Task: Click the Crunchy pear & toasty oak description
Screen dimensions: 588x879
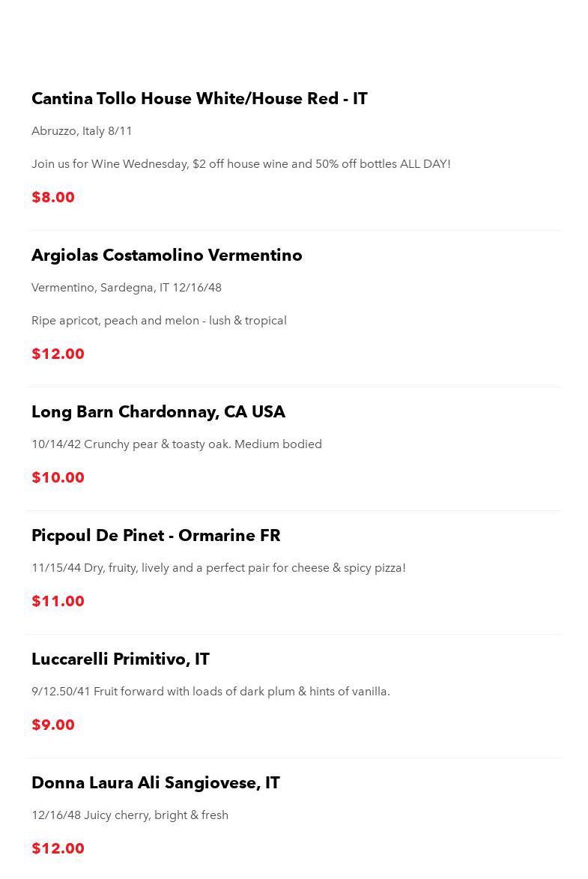Action: pyautogui.click(x=177, y=444)
